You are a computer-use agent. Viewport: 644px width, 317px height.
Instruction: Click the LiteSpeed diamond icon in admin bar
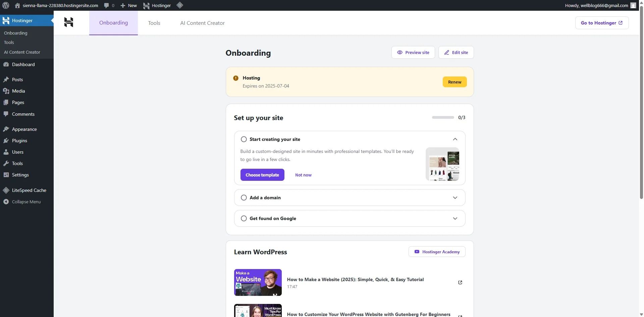[180, 5]
